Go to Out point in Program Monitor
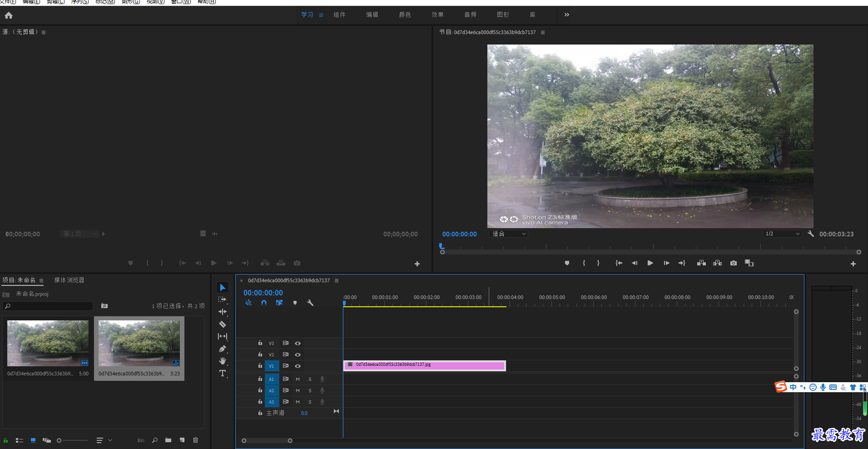This screenshot has height=449, width=868. [x=682, y=263]
